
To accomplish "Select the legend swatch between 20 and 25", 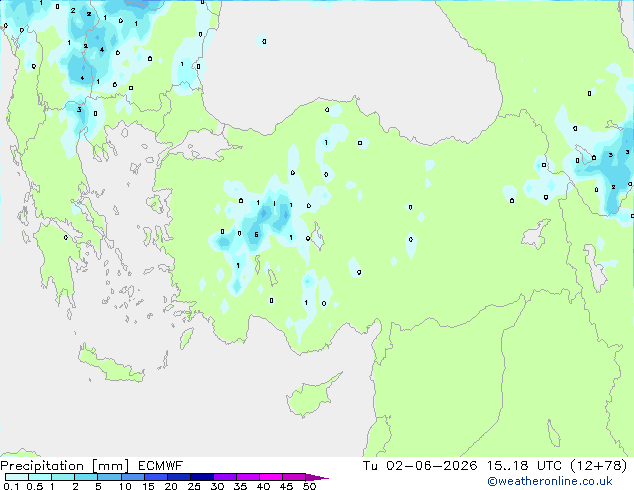I will [x=178, y=477].
